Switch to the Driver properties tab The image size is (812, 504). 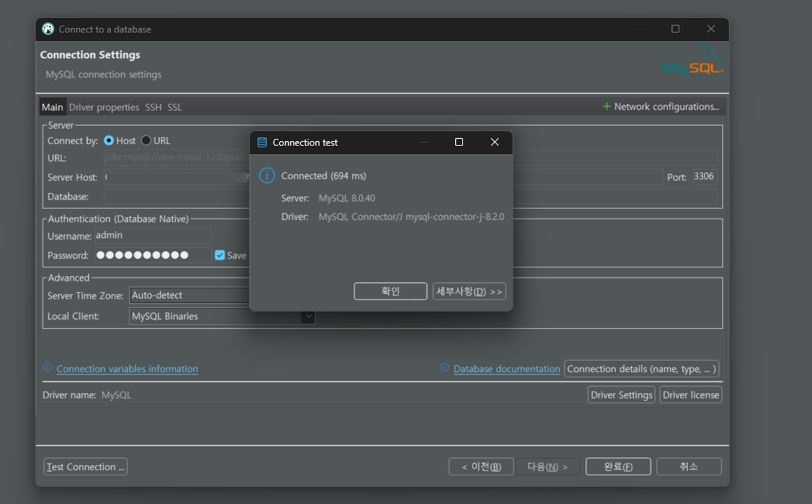tap(104, 107)
